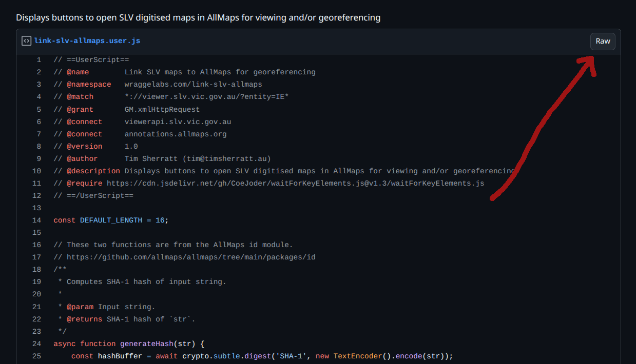Select line number 14 in the gutter
Screen dimensions: 636x364
pyautogui.click(x=36, y=220)
